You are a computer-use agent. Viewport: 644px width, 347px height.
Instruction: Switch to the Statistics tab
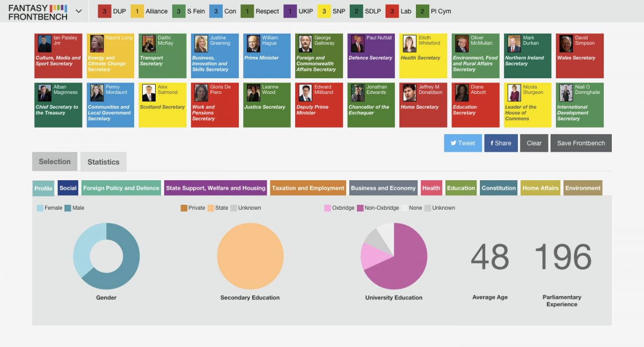[x=103, y=161]
